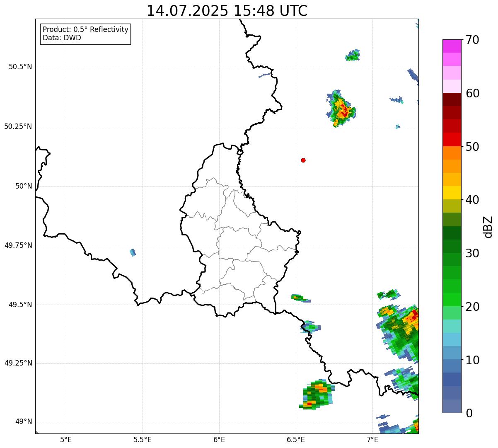The width and height of the screenshot is (498, 448).
Task: Click the 5.5°E longitude label
Action: pos(143,439)
